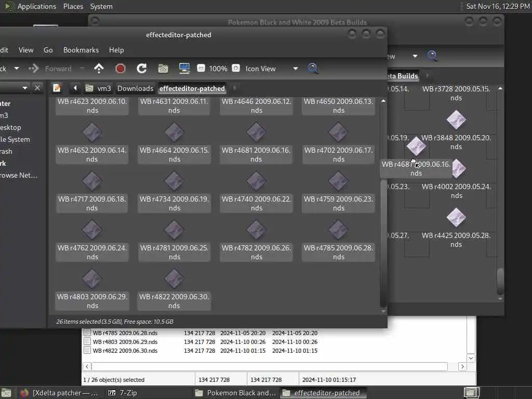This screenshot has width=532, height=399.
Task: Select the WB r4762 2009.06.24.nds file icon
Action: [92, 230]
